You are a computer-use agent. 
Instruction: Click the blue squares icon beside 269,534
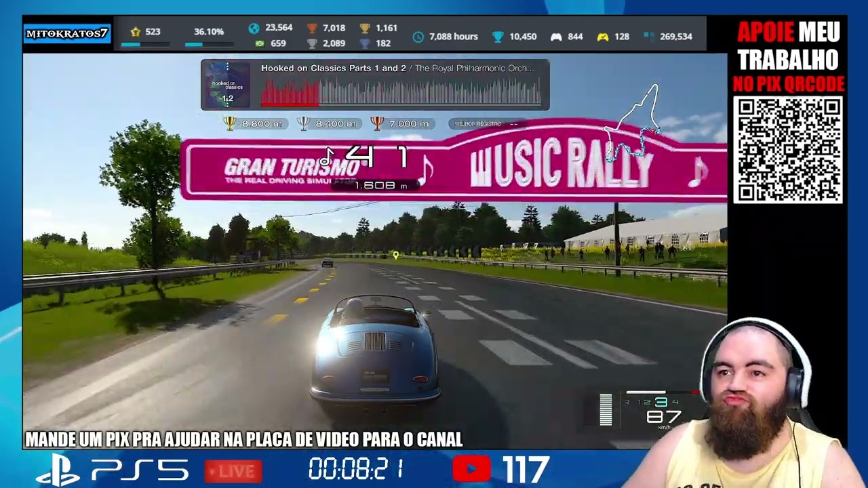coord(649,37)
